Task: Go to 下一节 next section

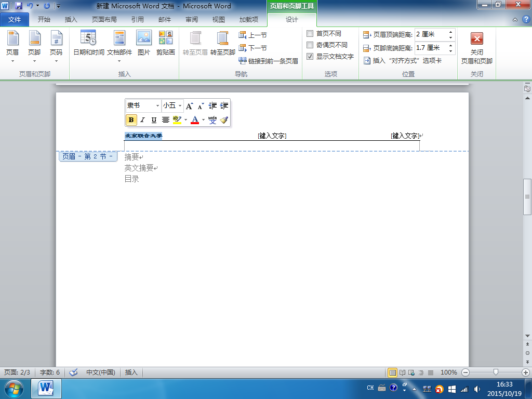Action: pos(253,48)
